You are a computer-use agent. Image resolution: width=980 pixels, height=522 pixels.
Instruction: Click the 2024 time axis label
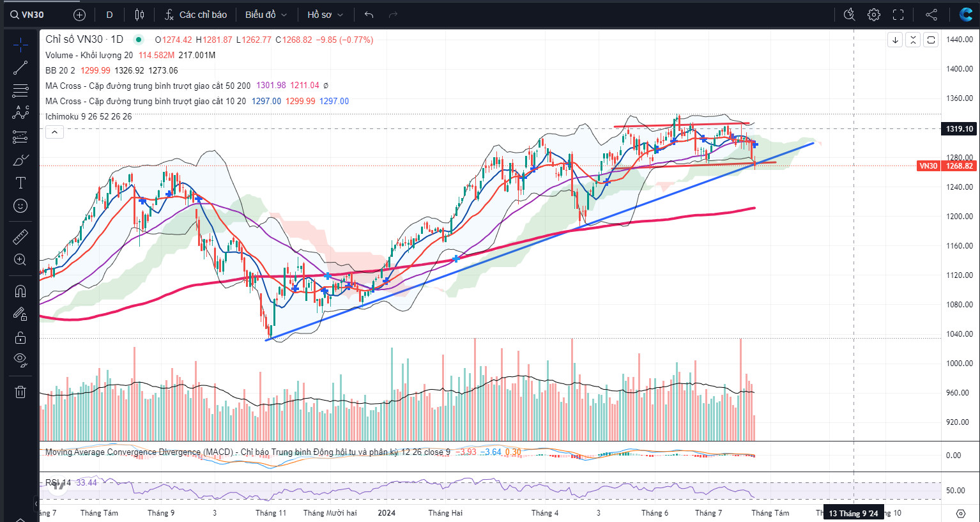(387, 513)
